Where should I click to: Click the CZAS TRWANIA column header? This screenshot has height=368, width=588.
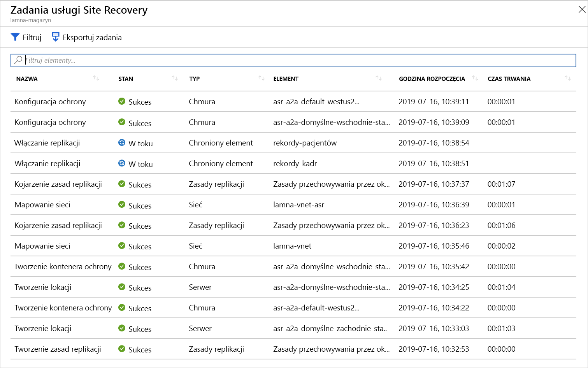pos(509,79)
